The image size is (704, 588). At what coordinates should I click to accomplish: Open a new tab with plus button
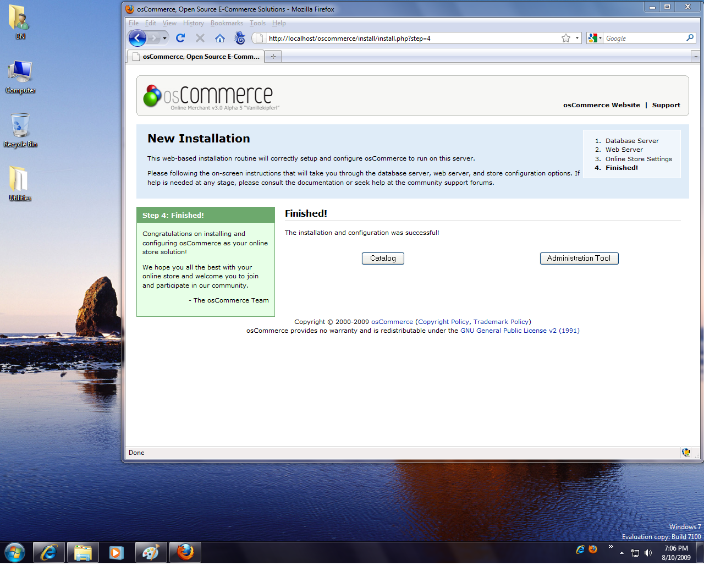click(273, 57)
